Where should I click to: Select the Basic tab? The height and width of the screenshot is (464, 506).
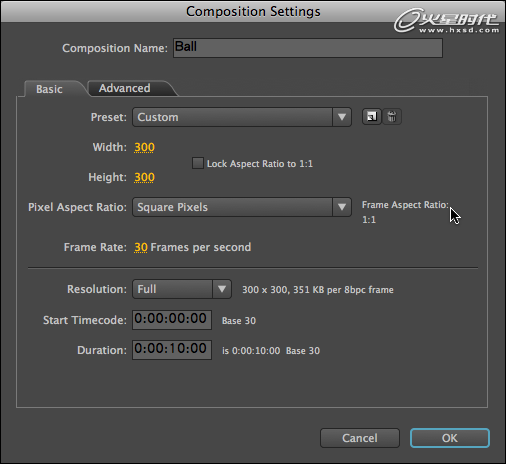pos(49,89)
